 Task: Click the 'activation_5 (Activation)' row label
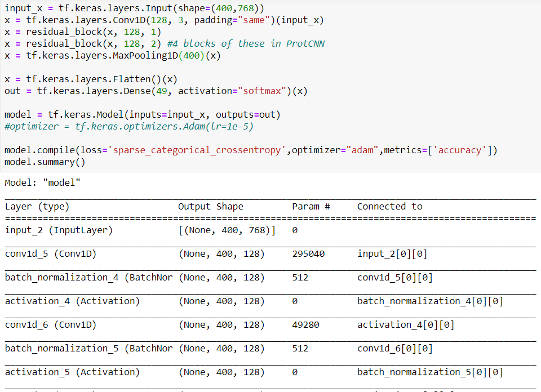pyautogui.click(x=73, y=372)
